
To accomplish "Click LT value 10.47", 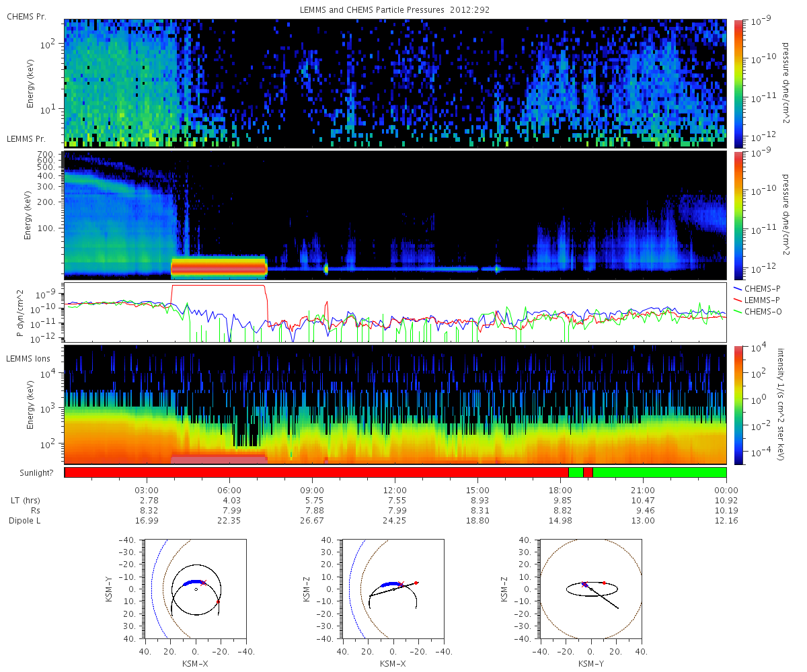I will click(644, 501).
